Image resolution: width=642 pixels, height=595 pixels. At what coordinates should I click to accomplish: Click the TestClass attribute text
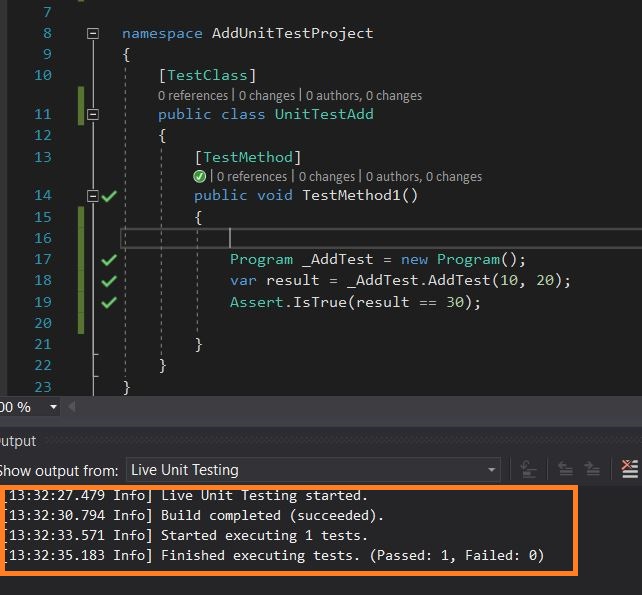207,75
